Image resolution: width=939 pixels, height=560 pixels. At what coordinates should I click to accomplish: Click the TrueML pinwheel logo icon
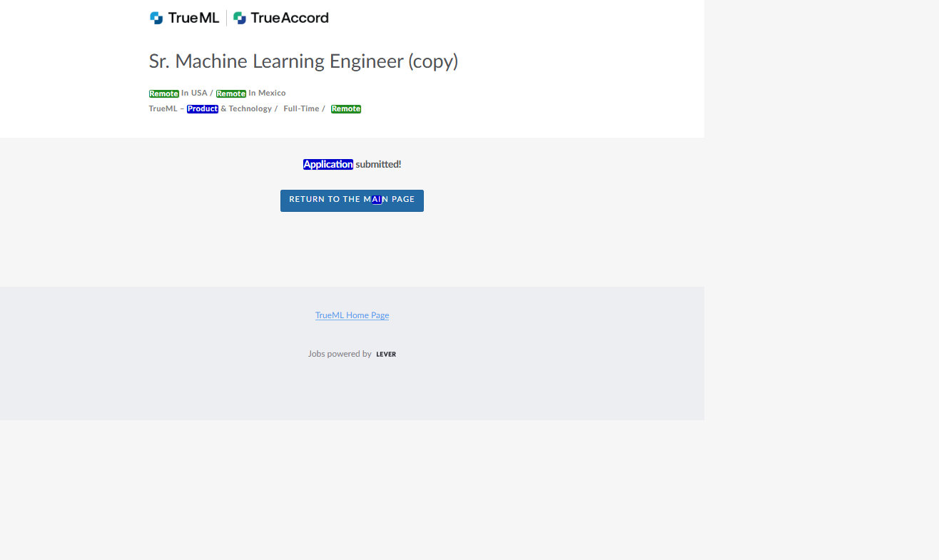(156, 18)
